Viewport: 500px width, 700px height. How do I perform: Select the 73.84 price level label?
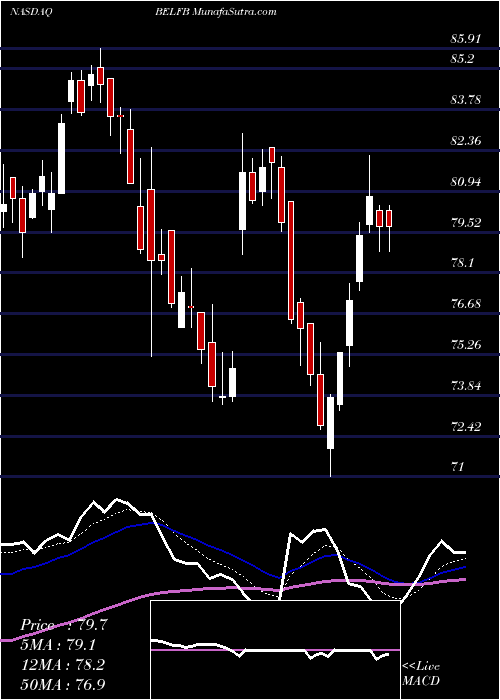click(466, 386)
